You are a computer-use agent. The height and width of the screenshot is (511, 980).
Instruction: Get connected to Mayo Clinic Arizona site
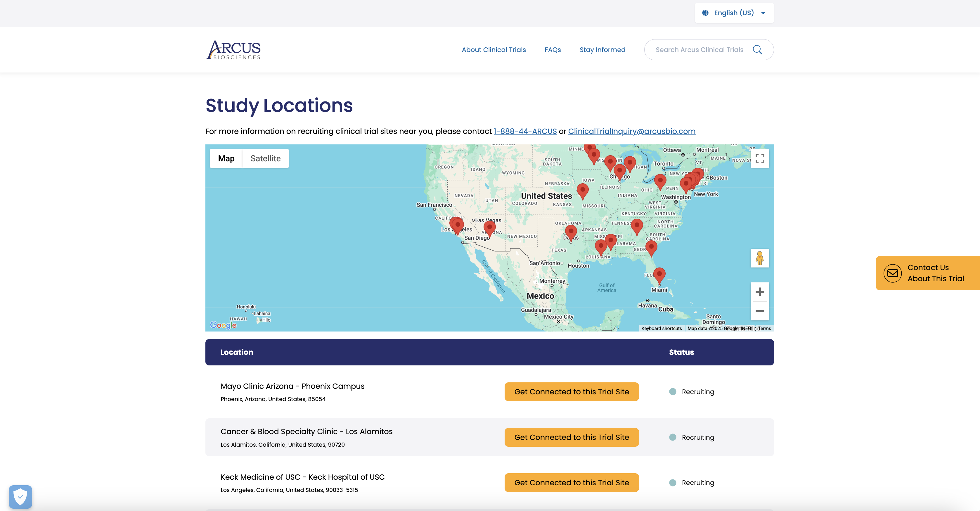point(572,391)
